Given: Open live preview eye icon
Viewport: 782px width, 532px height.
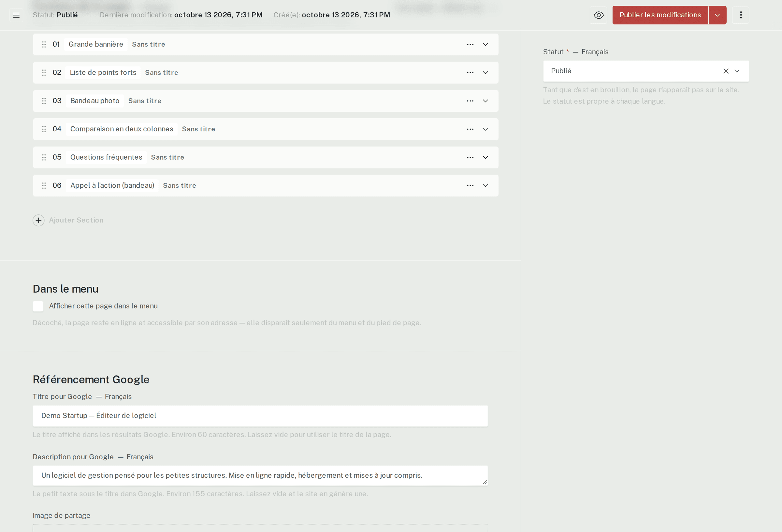Looking at the screenshot, I should coord(598,15).
